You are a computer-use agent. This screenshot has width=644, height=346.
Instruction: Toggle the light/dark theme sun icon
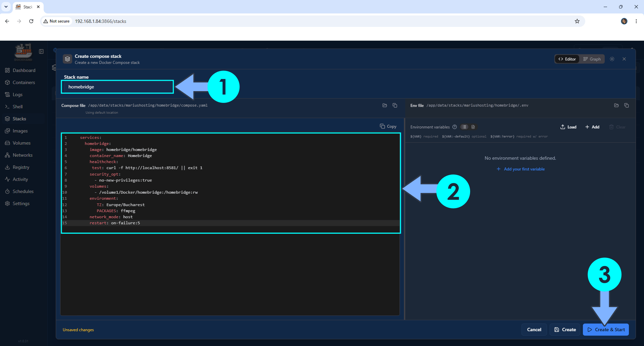[x=612, y=59]
